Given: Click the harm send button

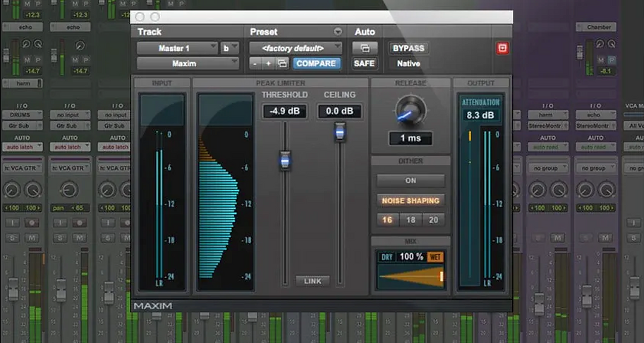Looking at the screenshot, I should click(x=23, y=83).
